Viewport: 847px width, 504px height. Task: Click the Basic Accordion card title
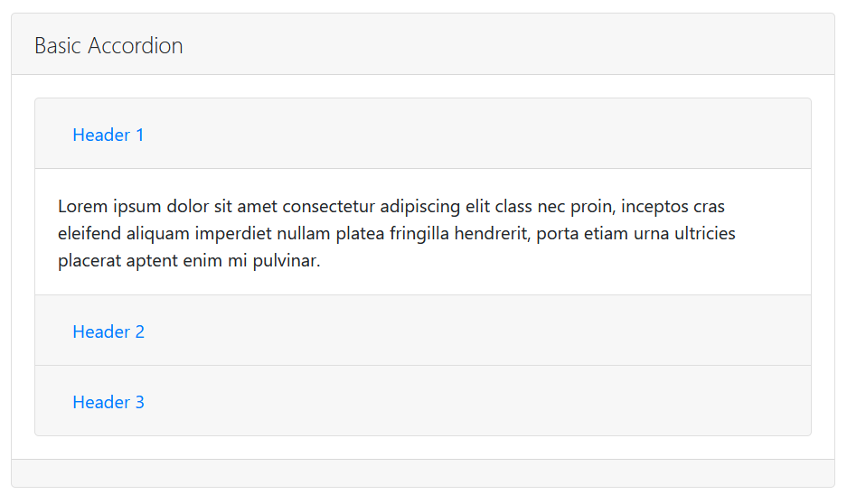[108, 45]
